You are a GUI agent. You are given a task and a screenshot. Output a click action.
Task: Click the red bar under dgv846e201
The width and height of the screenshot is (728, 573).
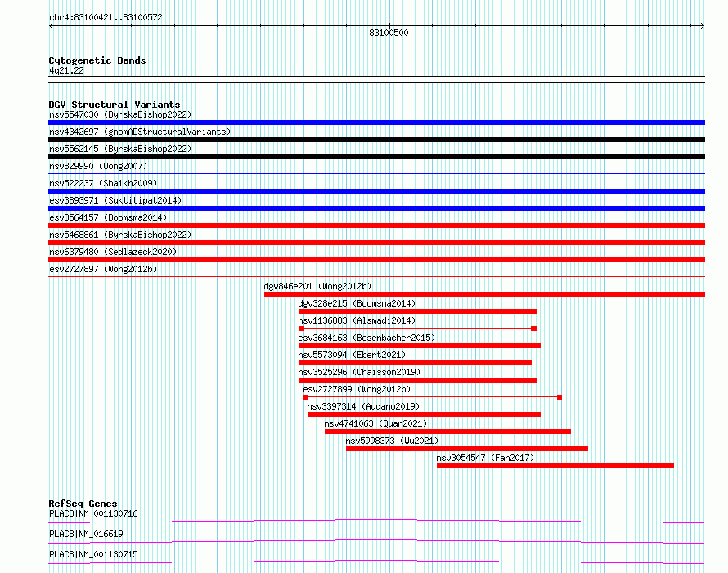485,294
